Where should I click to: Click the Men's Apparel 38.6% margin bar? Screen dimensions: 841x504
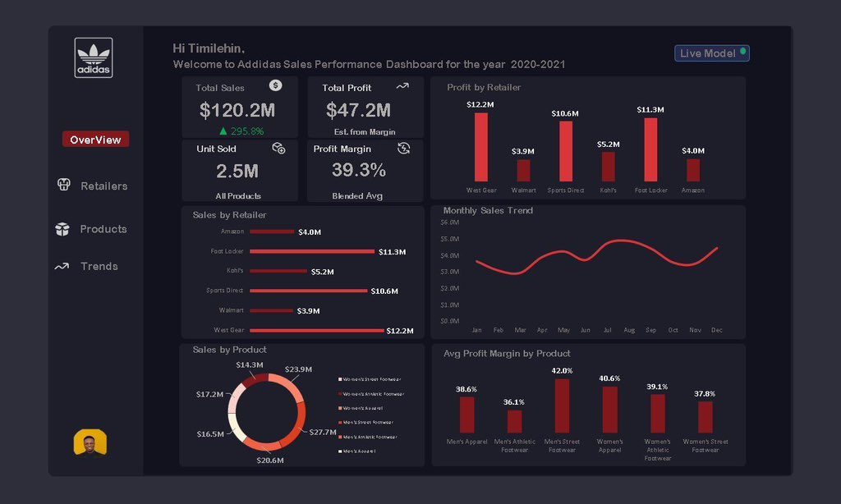point(466,415)
